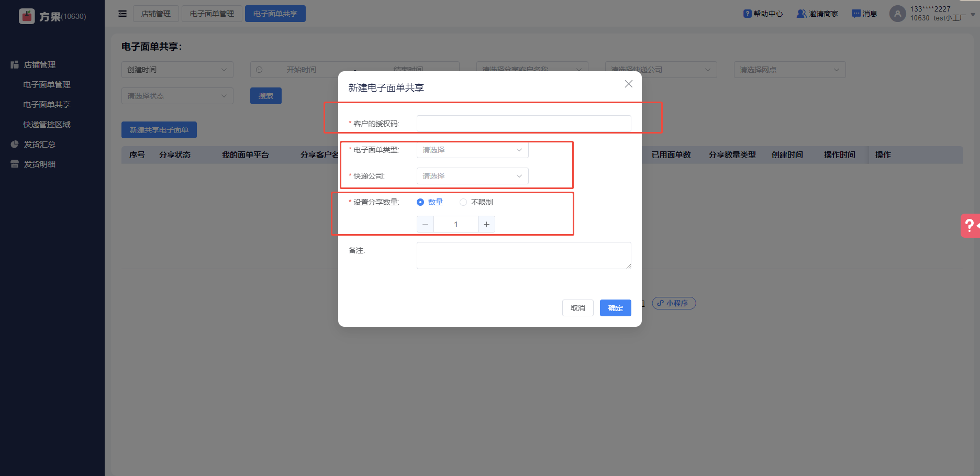Select the 数量 radio option
Screen dimensions: 980x476
click(x=430, y=202)
